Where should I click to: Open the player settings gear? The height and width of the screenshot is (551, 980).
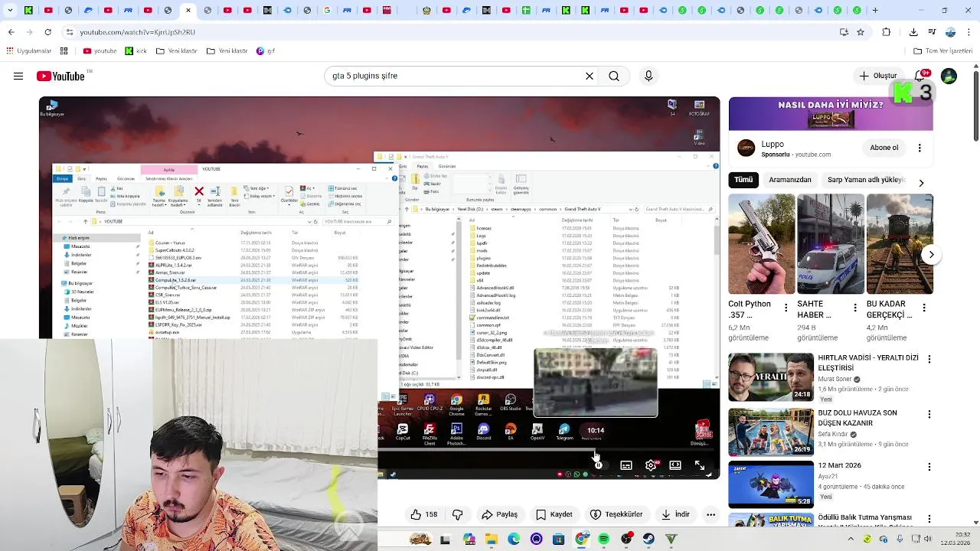click(x=651, y=465)
